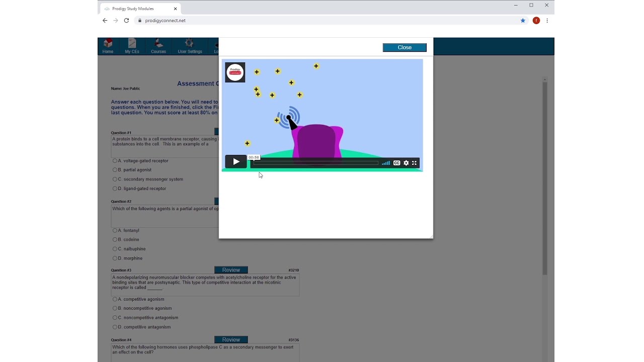Open User Settings
644x362 pixels.
190,46
